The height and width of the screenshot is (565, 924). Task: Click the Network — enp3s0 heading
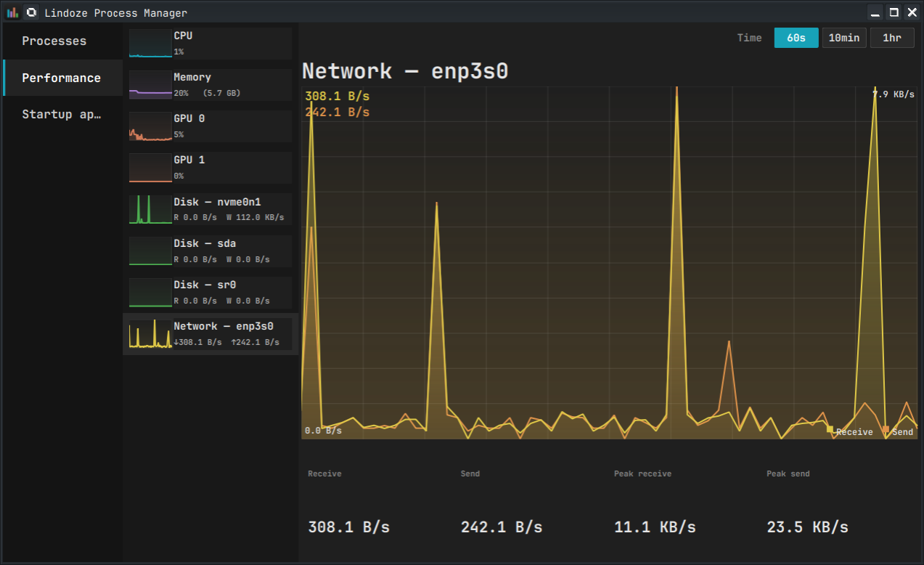(x=404, y=71)
